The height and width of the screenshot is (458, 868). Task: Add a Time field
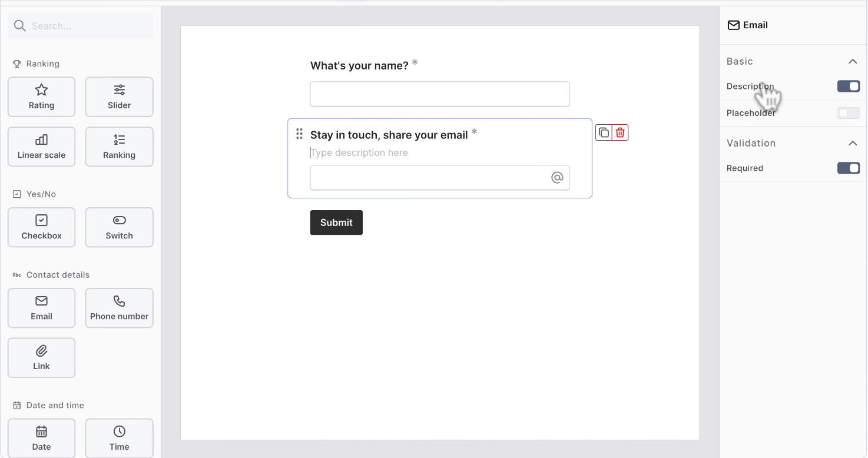119,438
